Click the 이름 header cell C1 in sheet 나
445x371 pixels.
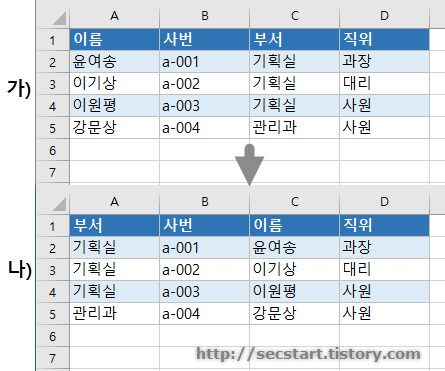[294, 225]
